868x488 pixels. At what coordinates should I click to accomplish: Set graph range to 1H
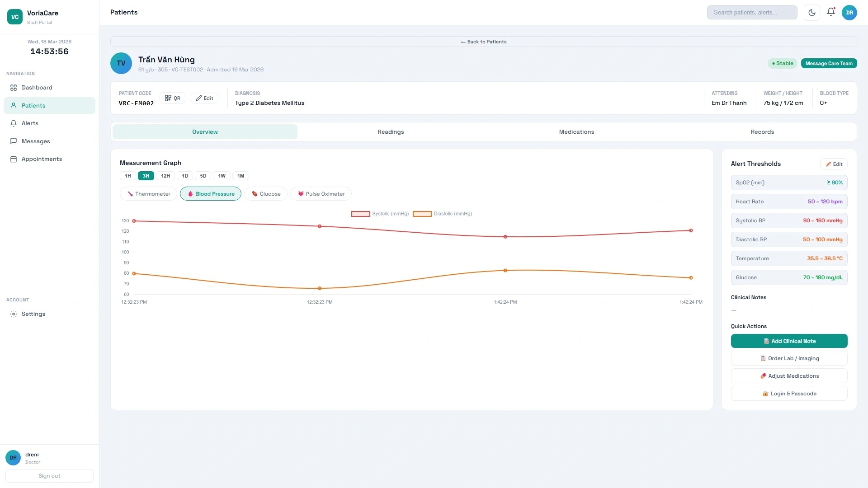[x=128, y=176]
